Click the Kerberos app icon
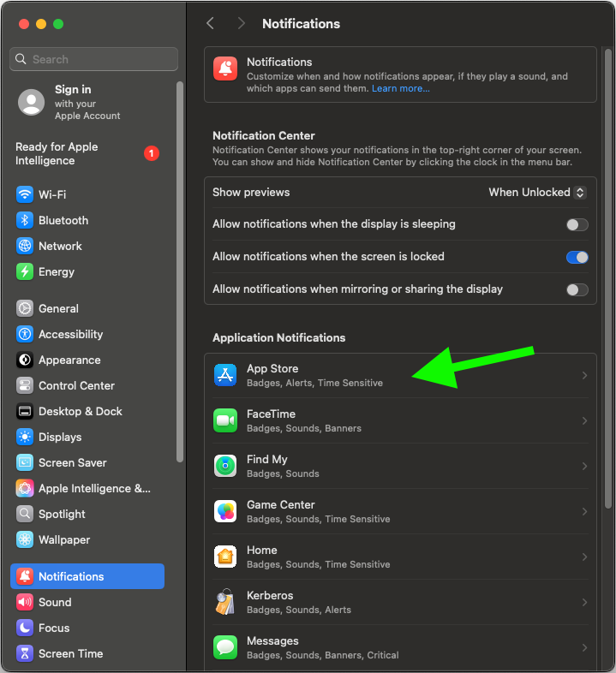616x673 pixels. click(x=225, y=602)
